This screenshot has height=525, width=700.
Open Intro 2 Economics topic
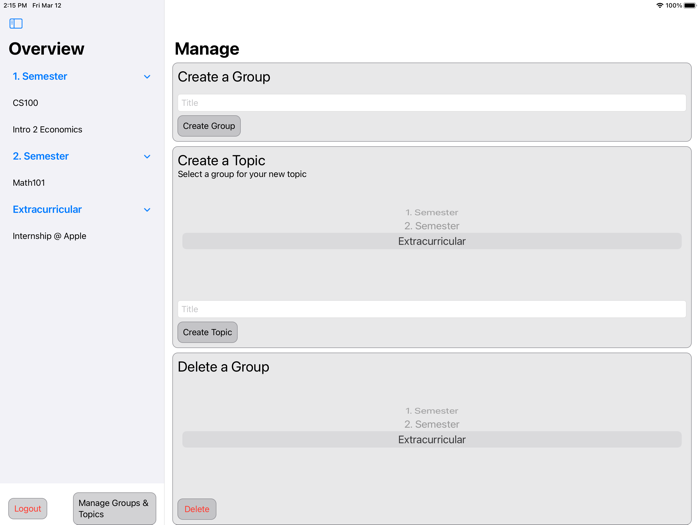[47, 130]
